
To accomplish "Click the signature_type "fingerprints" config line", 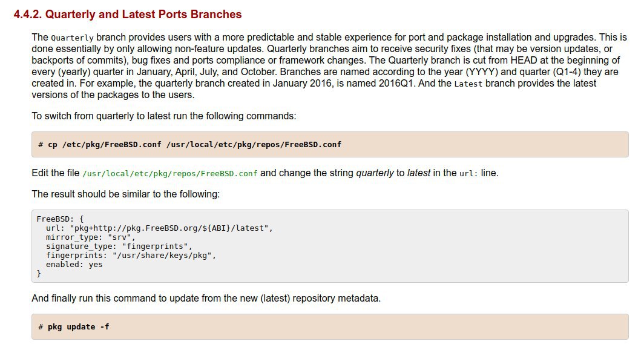I will tap(119, 246).
